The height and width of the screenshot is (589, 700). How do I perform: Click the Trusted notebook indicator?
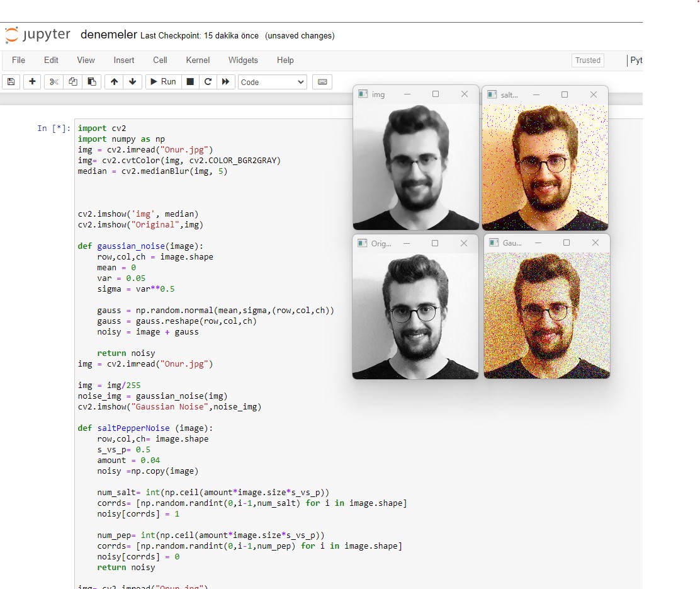[587, 60]
